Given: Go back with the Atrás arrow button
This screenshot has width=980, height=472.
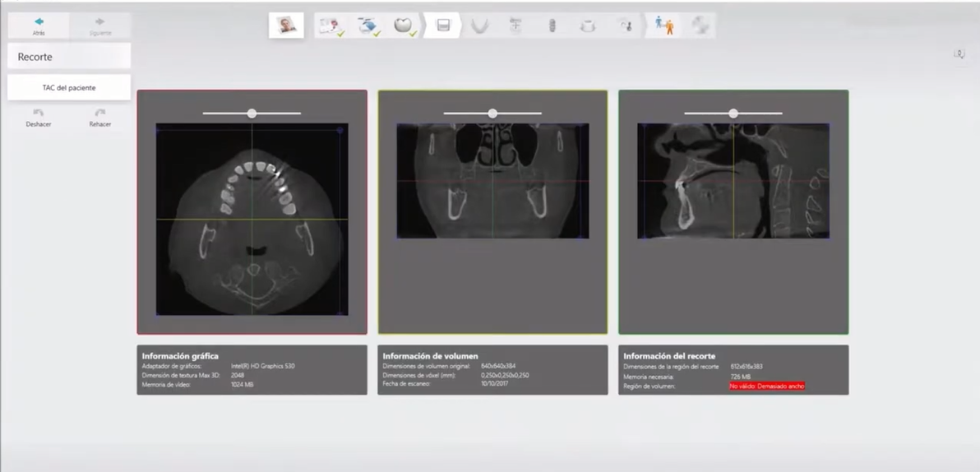Looking at the screenshot, I should coord(38,25).
